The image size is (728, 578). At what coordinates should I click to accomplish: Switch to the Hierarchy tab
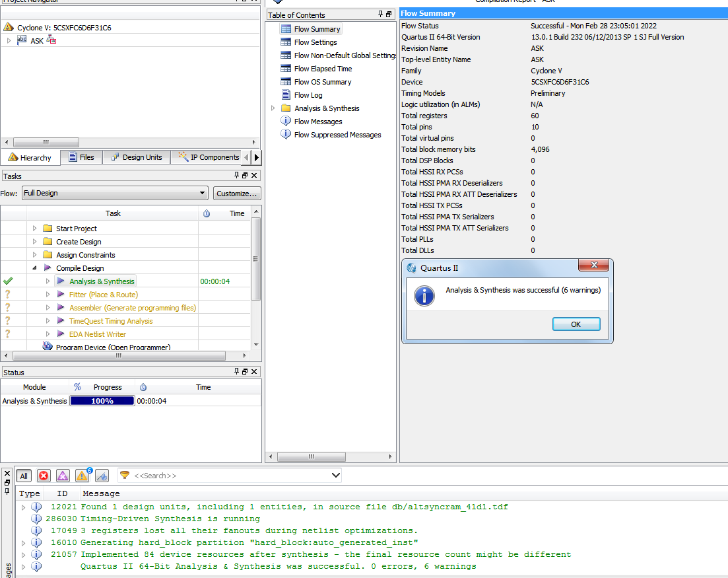(30, 157)
